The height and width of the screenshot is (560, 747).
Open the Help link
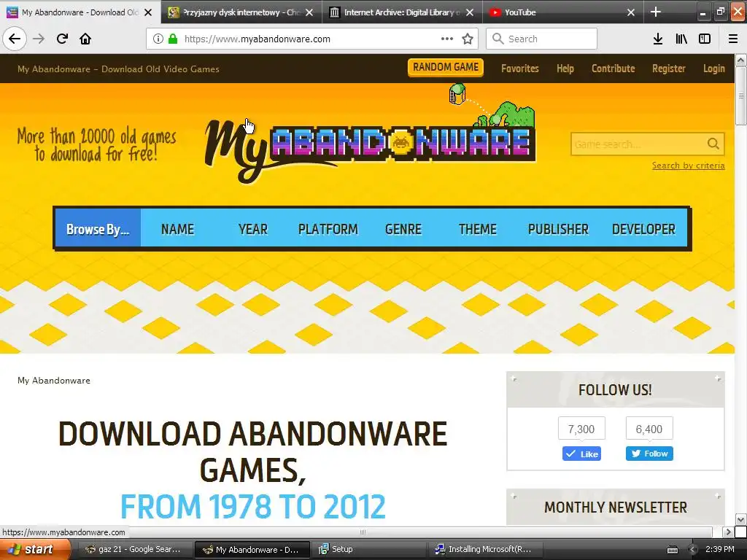click(565, 69)
